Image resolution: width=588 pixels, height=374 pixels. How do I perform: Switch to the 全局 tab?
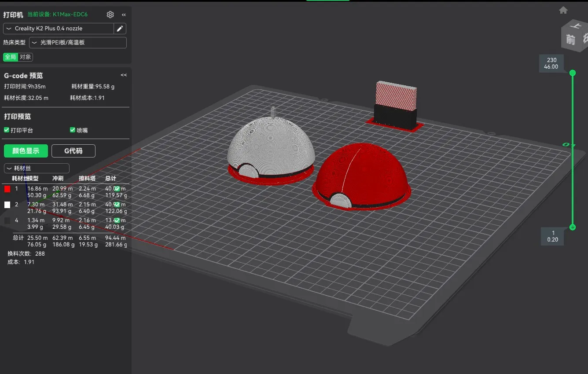[x=11, y=57]
